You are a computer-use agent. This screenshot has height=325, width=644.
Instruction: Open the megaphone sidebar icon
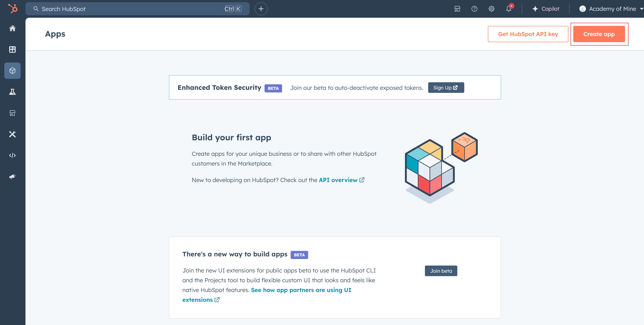(x=12, y=177)
